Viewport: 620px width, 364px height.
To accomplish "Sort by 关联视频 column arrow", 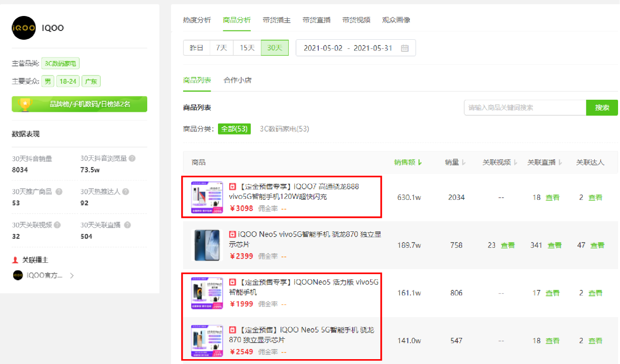I will (515, 163).
